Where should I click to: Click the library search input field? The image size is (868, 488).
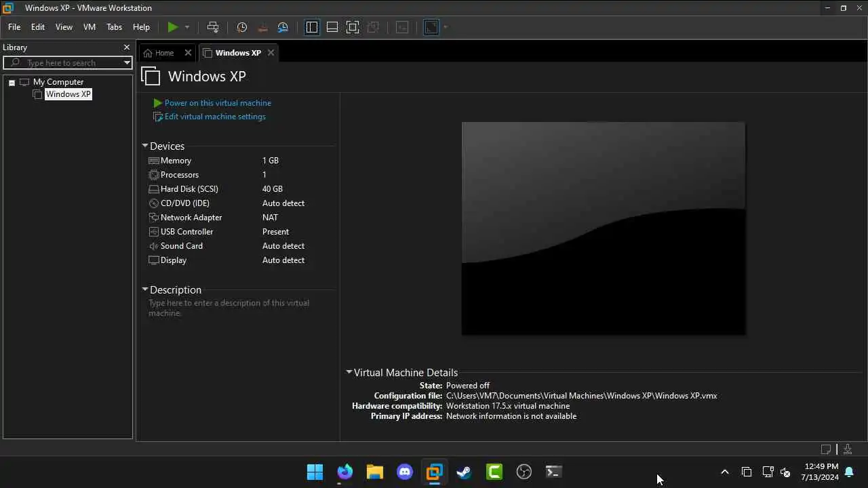click(66, 63)
